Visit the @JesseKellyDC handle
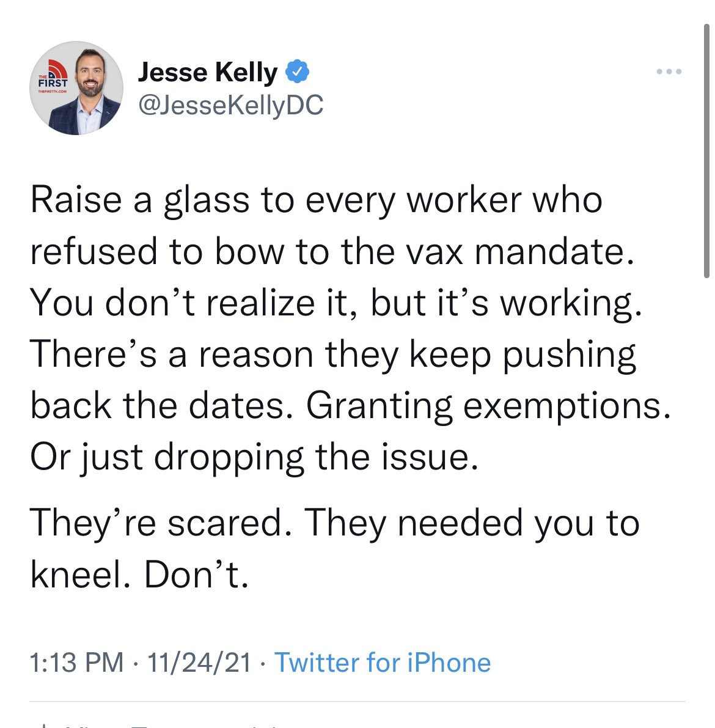The width and height of the screenshot is (715, 728). (231, 105)
